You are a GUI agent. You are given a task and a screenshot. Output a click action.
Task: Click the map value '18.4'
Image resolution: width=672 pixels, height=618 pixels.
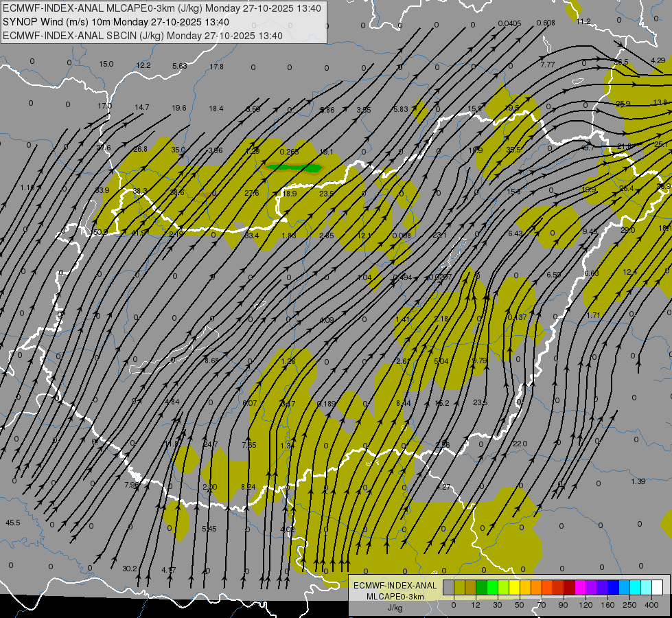[x=216, y=108]
